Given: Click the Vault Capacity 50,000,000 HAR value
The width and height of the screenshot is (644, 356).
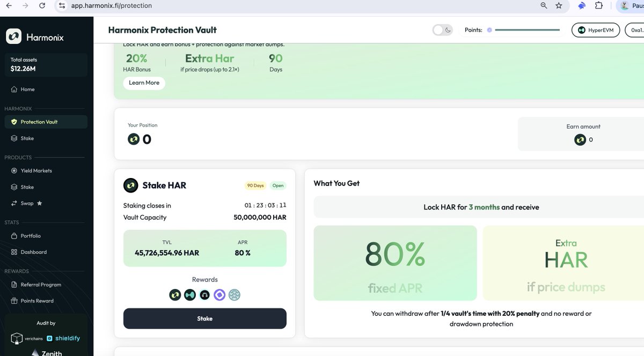Looking at the screenshot, I should (x=260, y=217).
